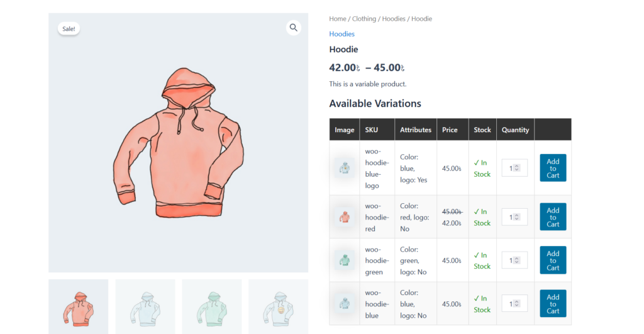The width and height of the screenshot is (644, 334).
Task: Add woo-hoodie-blue-logo to cart
Action: point(553,168)
